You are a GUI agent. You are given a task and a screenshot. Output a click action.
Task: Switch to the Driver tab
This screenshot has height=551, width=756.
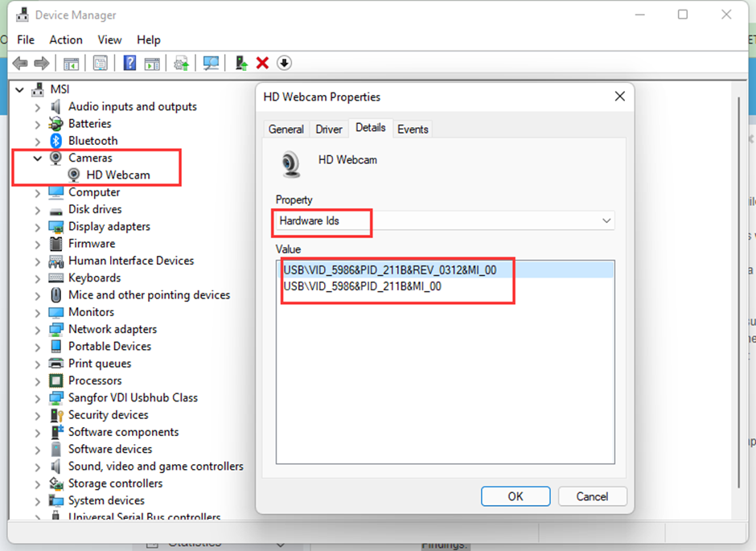329,130
